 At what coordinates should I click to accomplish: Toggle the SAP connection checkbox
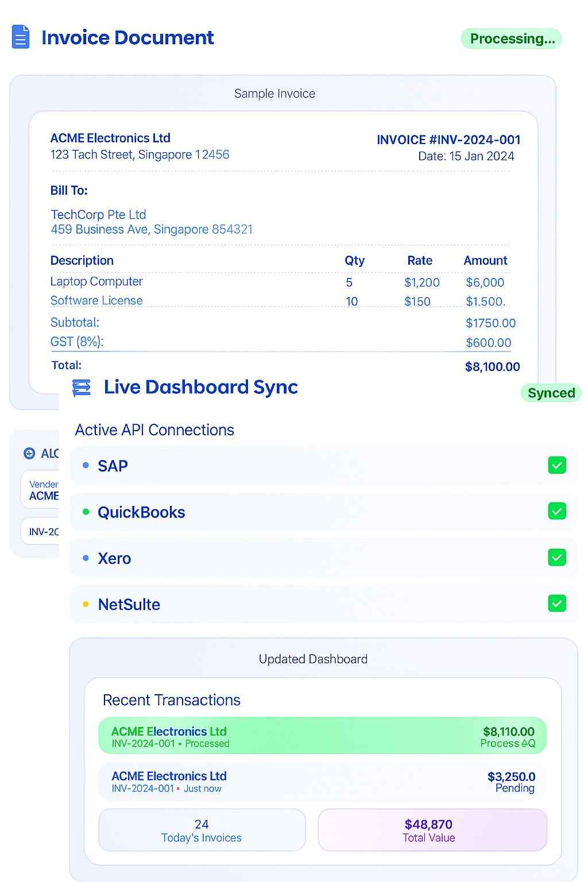coord(557,465)
